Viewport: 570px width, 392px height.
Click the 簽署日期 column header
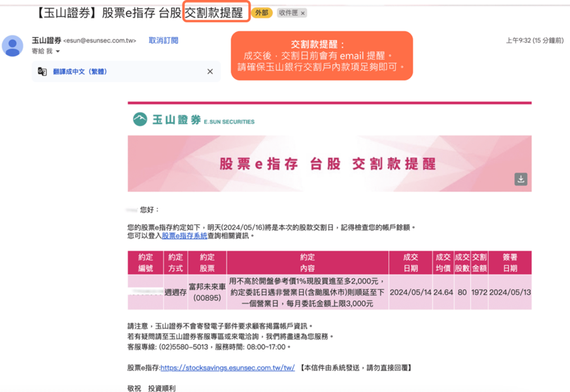coord(510,263)
